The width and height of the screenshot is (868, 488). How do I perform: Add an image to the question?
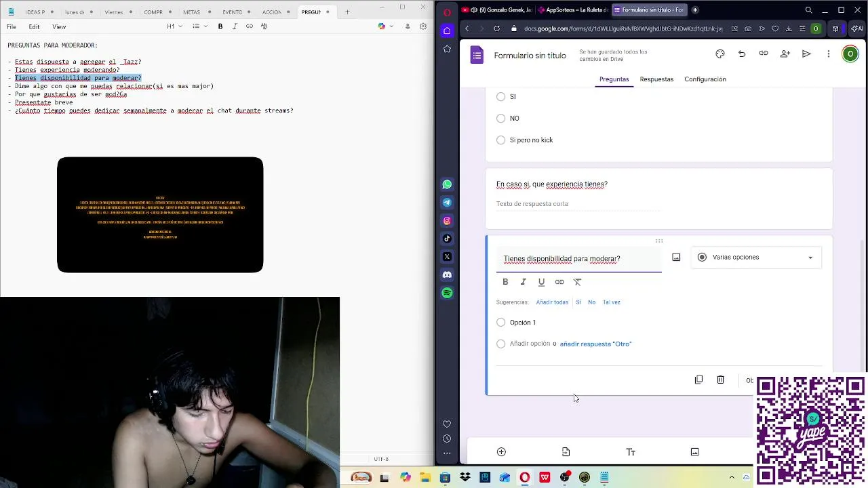pyautogui.click(x=676, y=258)
